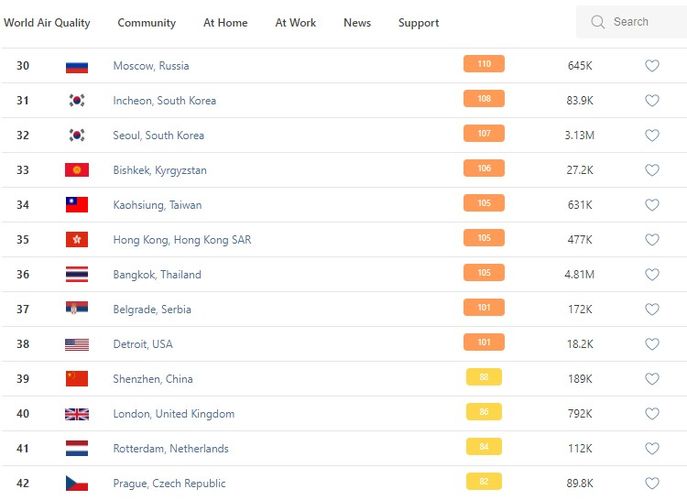Open the World Air Quality menu

(47, 23)
